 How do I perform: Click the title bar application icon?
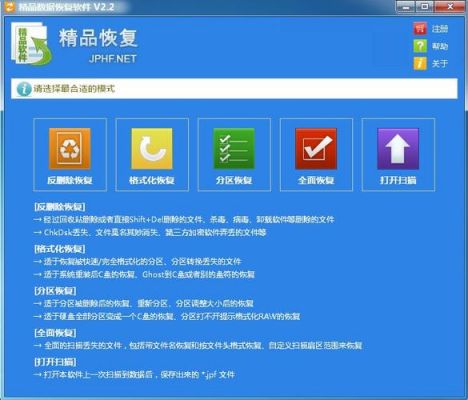coord(10,7)
